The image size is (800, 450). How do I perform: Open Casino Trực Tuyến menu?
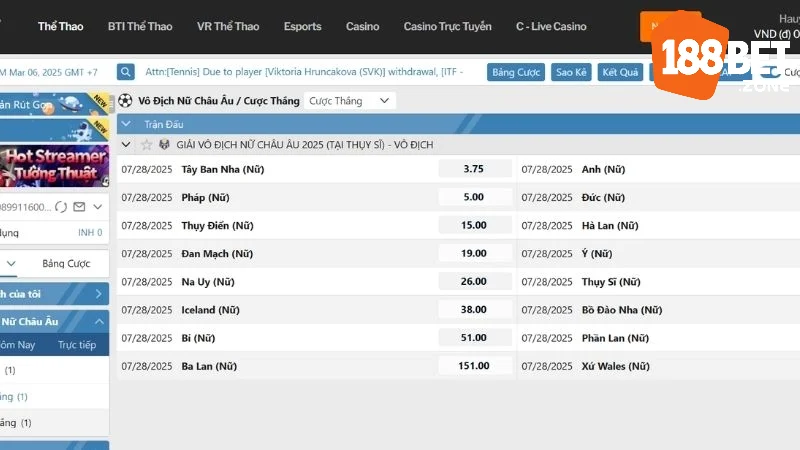click(x=447, y=27)
